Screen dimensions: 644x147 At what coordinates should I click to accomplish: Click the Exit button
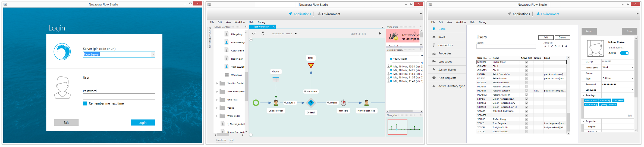(66, 122)
